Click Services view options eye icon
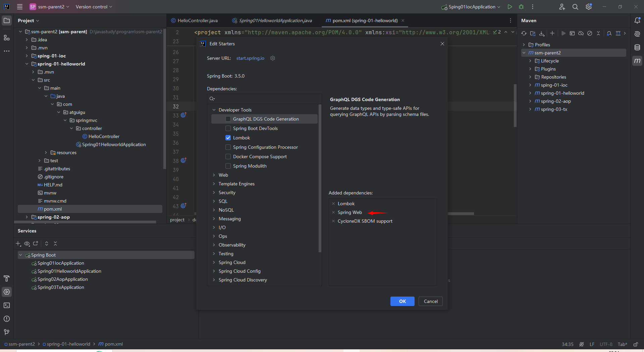Viewport: 644px width, 352px height. click(27, 244)
